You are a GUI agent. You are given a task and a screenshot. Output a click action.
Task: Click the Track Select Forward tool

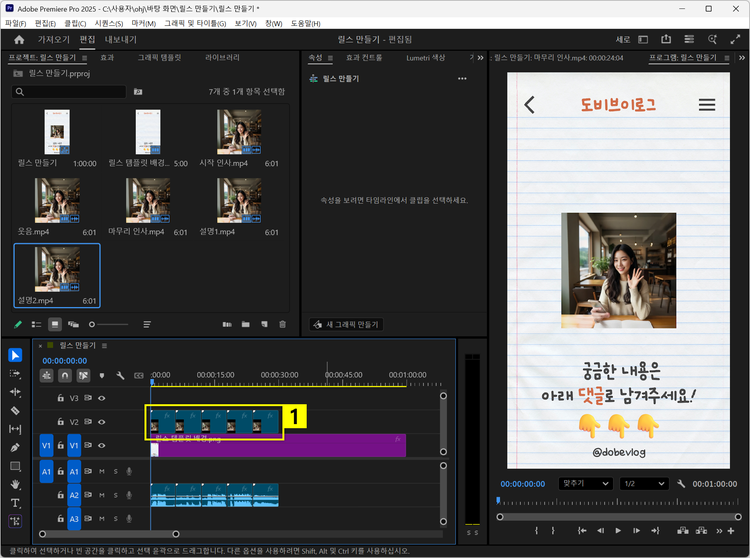[x=15, y=373]
